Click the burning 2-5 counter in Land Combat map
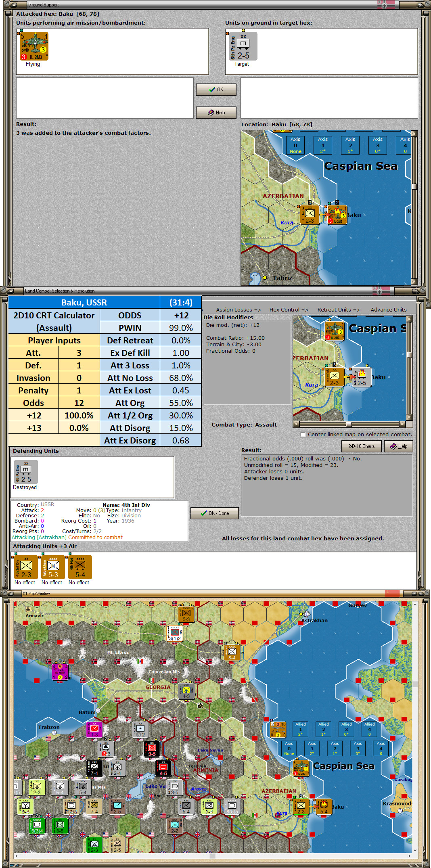Viewport: 431px width, 868px height. [x=362, y=377]
